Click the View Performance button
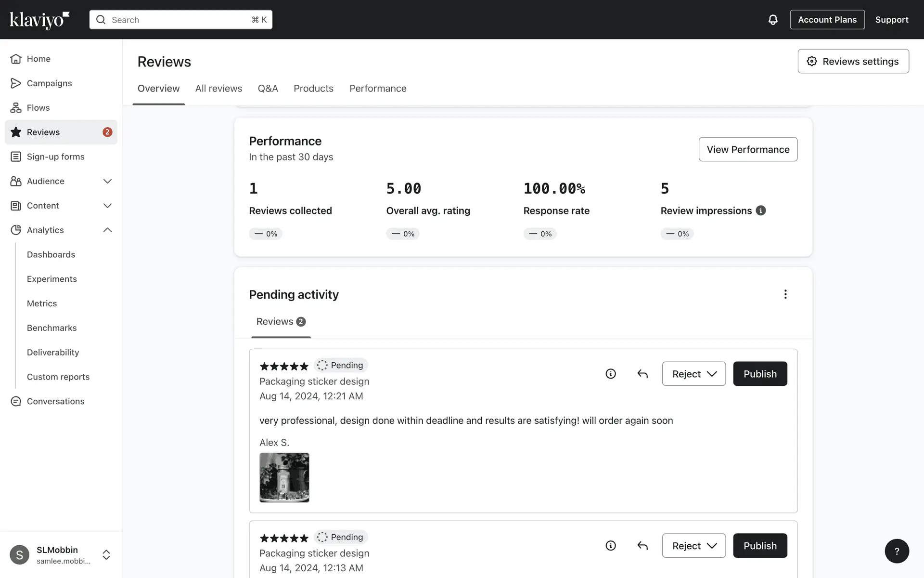 coord(747,149)
